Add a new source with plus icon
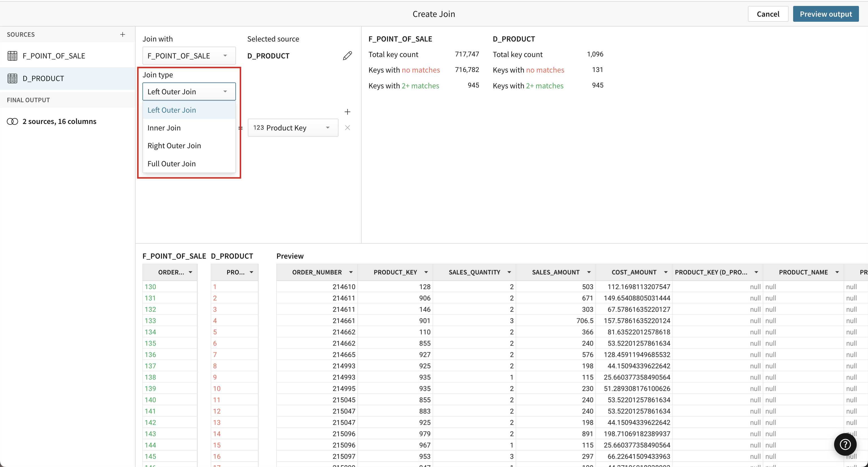The width and height of the screenshot is (868, 467). tap(123, 34)
